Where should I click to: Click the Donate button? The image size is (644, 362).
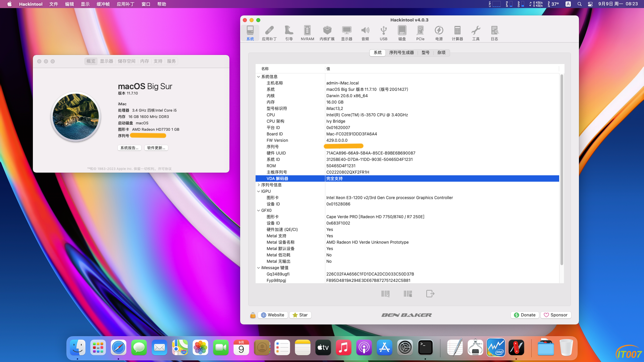click(525, 315)
